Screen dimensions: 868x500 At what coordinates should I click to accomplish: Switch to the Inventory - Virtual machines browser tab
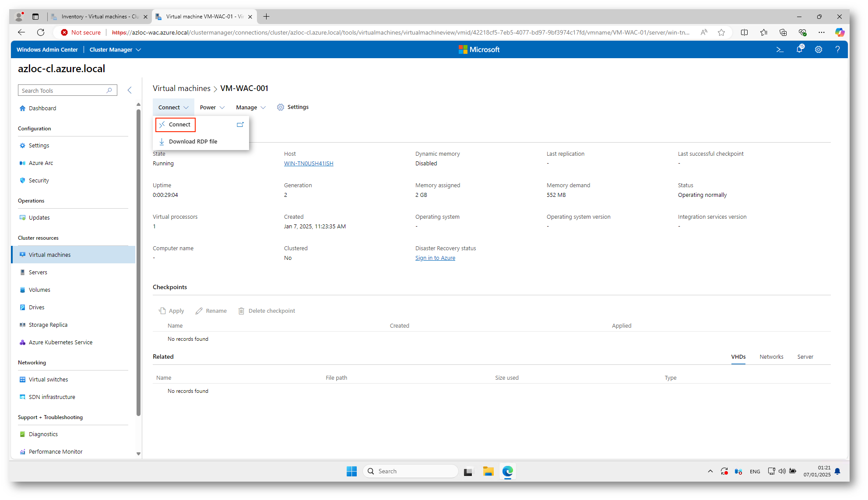[99, 17]
